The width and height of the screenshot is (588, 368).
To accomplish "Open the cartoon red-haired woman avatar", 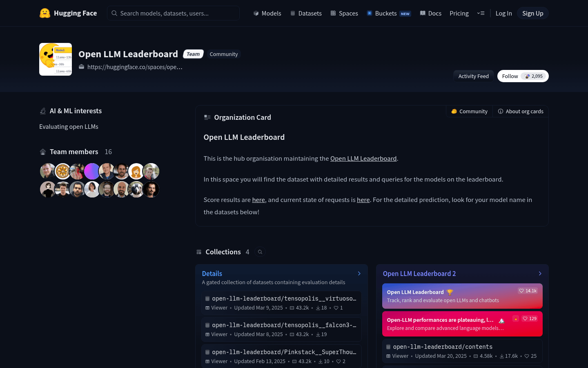I will point(136,171).
